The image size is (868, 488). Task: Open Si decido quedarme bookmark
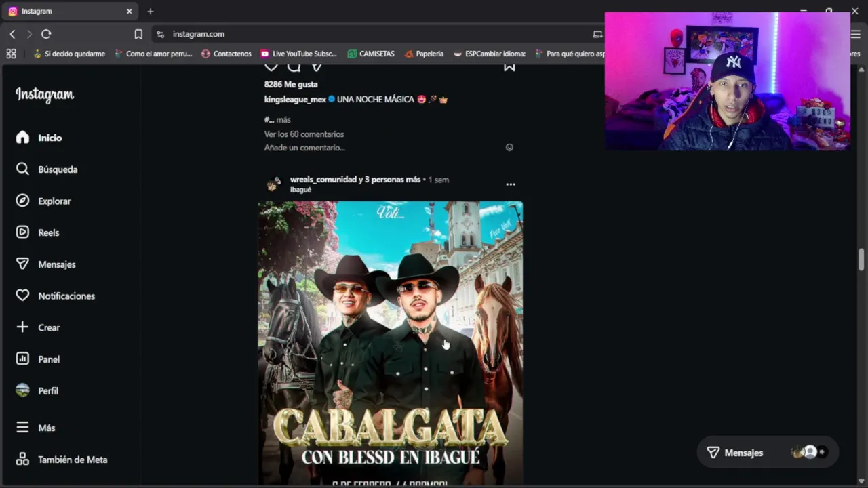click(68, 54)
